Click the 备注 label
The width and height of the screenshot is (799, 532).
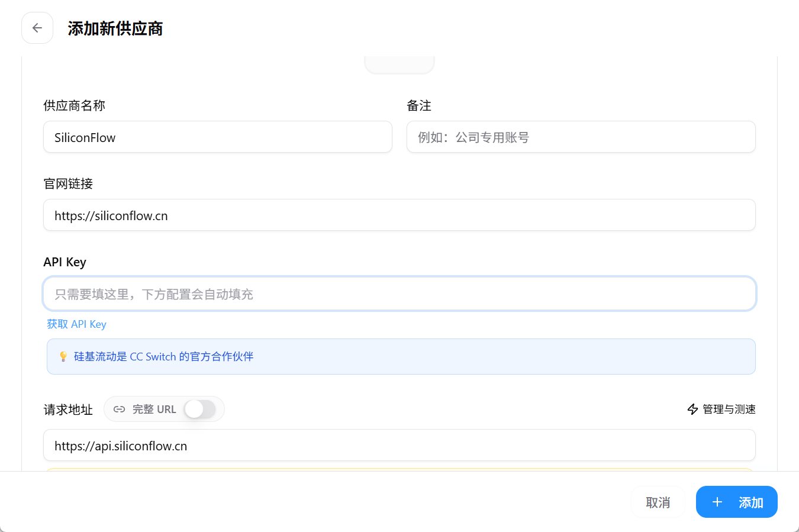[x=419, y=105]
